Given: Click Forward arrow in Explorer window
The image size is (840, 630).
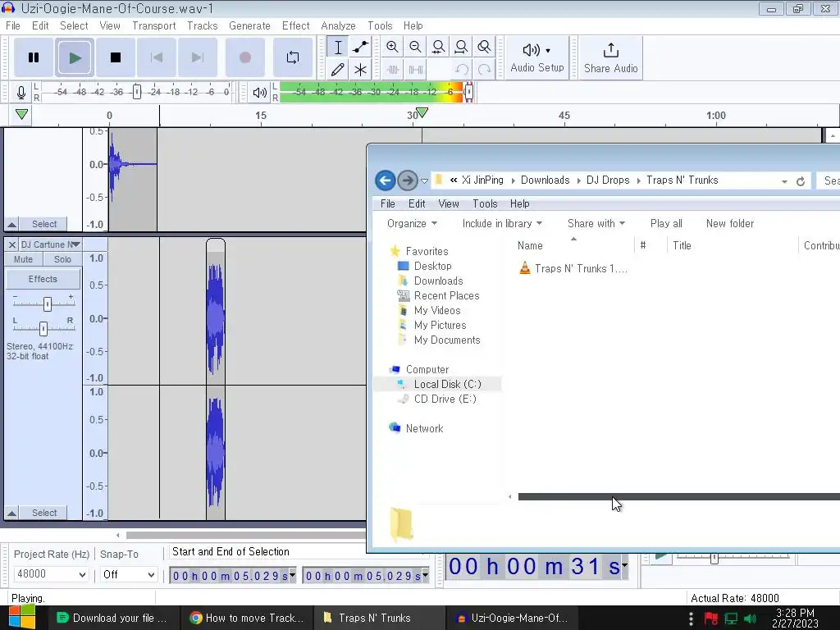Looking at the screenshot, I should coord(408,180).
